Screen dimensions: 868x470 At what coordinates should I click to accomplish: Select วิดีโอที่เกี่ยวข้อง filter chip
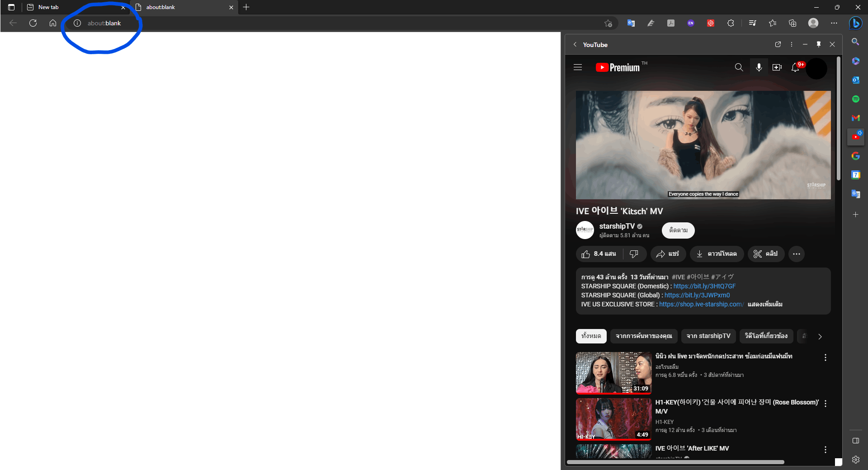pos(766,336)
